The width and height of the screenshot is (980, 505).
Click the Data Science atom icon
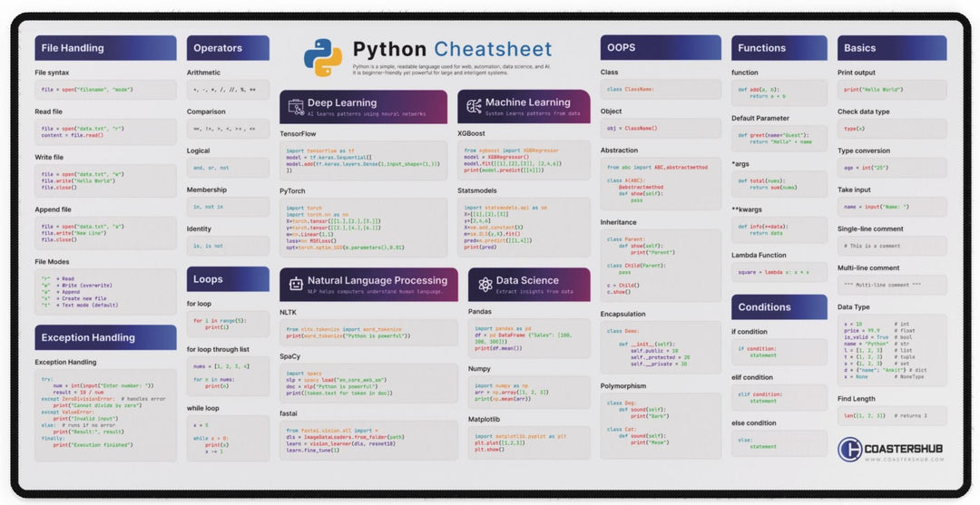click(485, 285)
